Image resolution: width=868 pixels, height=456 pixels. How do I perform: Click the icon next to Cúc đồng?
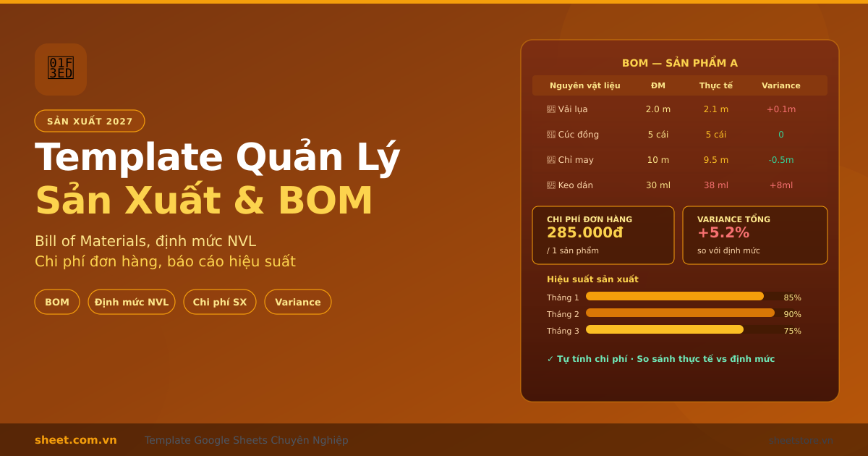551,135
